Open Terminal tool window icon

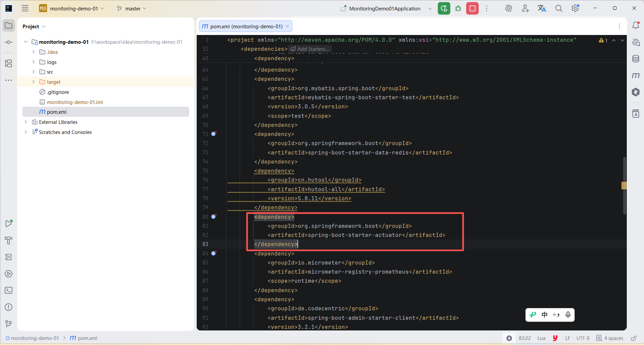[x=9, y=290]
